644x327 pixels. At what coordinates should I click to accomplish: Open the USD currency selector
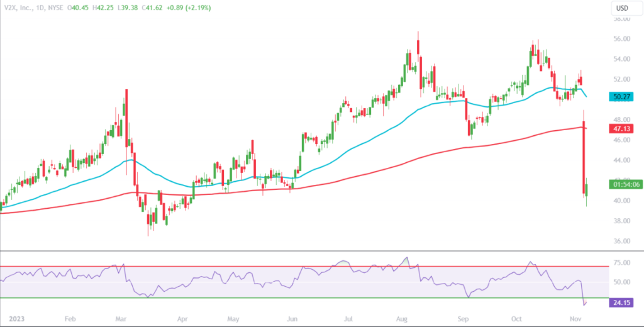point(626,8)
